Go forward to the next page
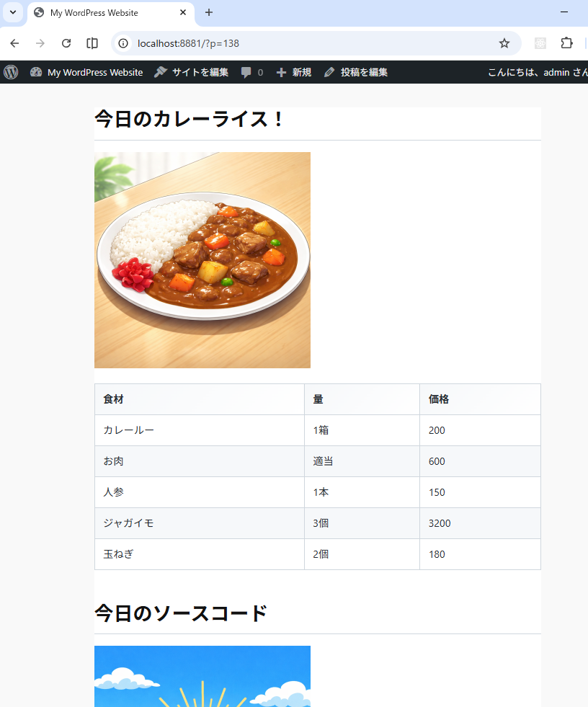The height and width of the screenshot is (707, 588). [40, 43]
